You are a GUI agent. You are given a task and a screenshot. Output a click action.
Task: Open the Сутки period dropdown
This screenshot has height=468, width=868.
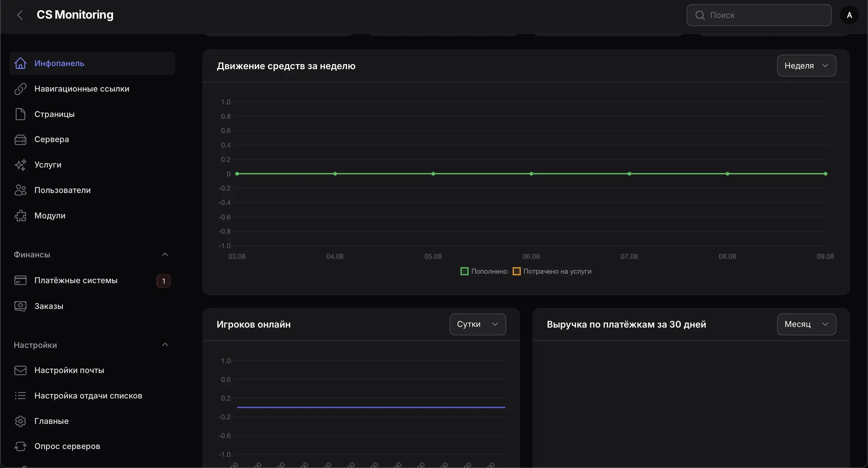click(x=478, y=325)
